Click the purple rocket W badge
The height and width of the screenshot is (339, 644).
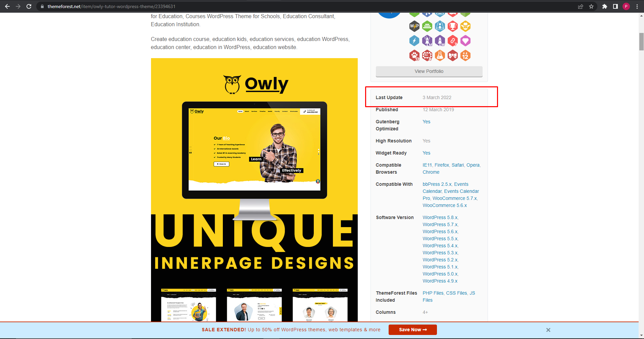440,41
